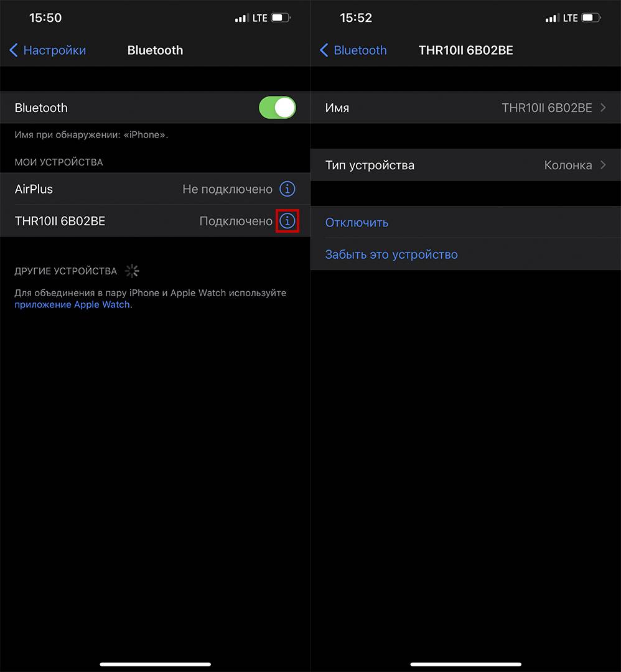Tap signal bars on the 15:50 screen

[241, 19]
